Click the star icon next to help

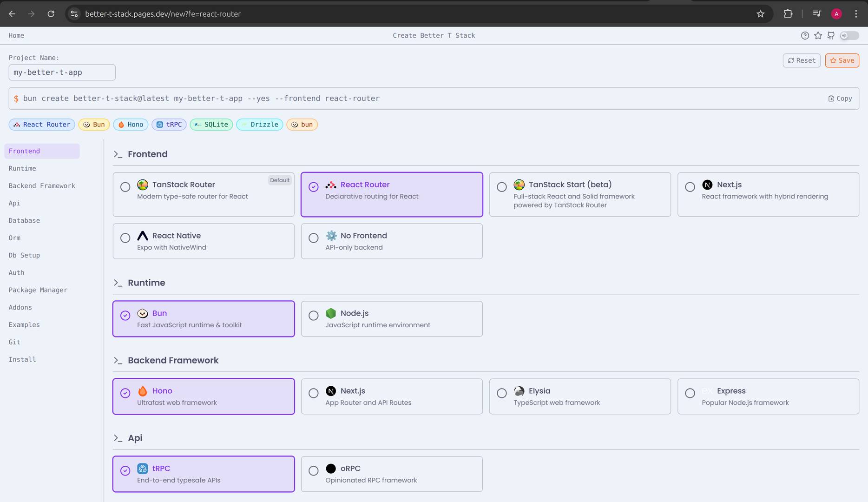tap(818, 35)
